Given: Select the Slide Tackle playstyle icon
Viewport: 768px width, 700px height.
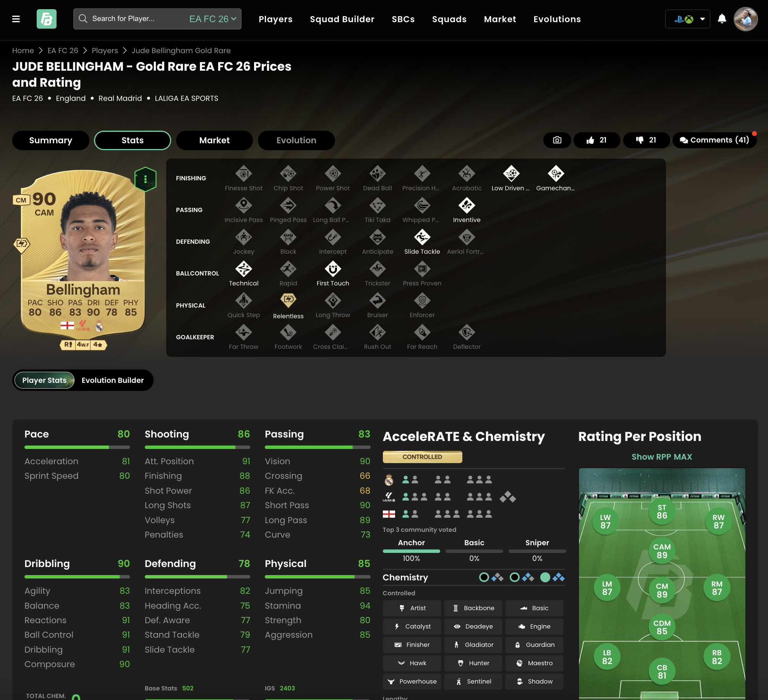Looking at the screenshot, I should [422, 237].
